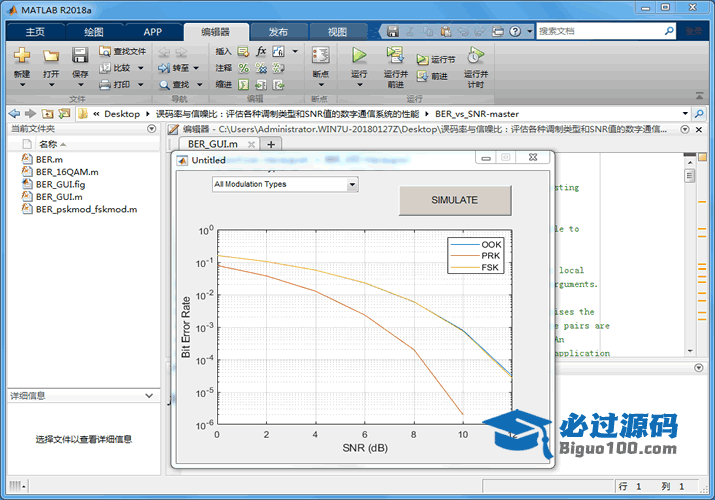Viewport: 715px width, 500px height.
Task: Click the 名称 column header
Action: pos(48,144)
